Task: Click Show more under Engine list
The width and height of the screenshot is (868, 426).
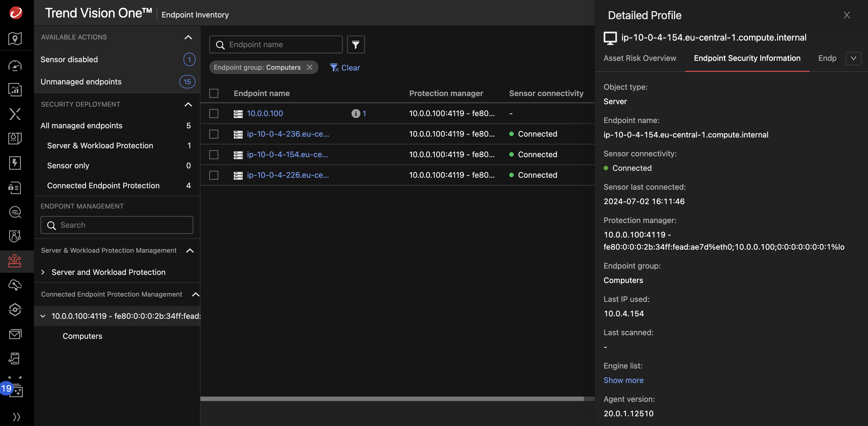Action: (x=623, y=380)
